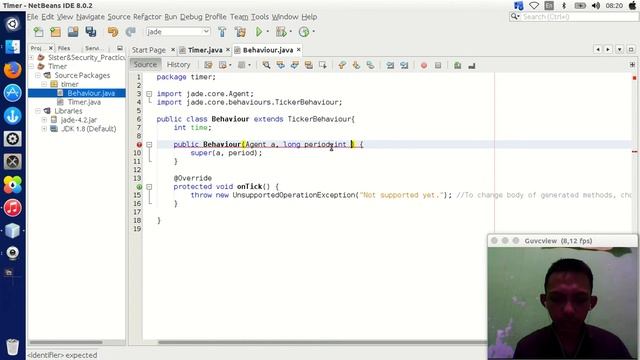Close the Behaviour.java tab
Viewport: 640px width, 360px height.
(299, 49)
